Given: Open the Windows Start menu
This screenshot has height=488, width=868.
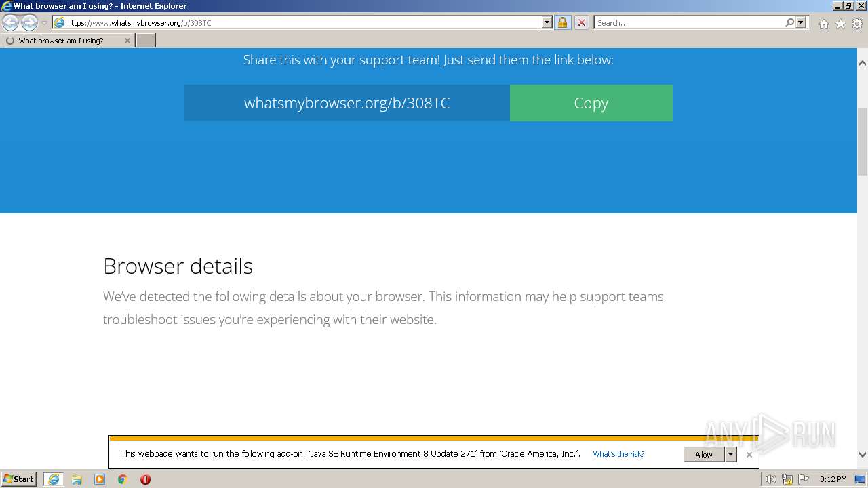Looking at the screenshot, I should click(19, 479).
